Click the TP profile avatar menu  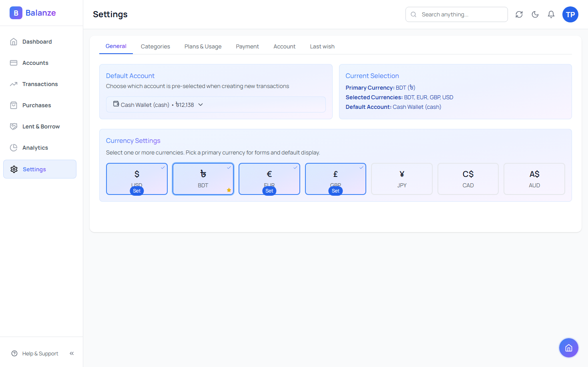pyautogui.click(x=570, y=14)
